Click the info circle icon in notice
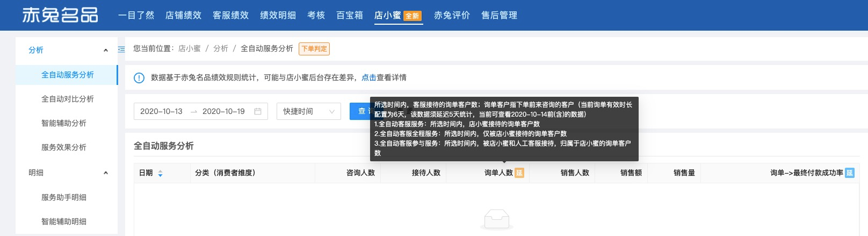This screenshot has height=236, width=868. tap(139, 78)
